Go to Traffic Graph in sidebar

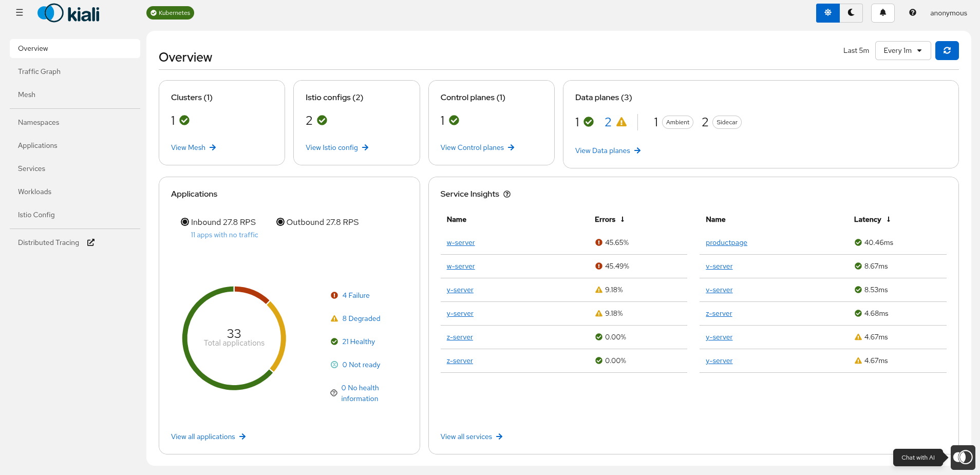click(x=39, y=71)
